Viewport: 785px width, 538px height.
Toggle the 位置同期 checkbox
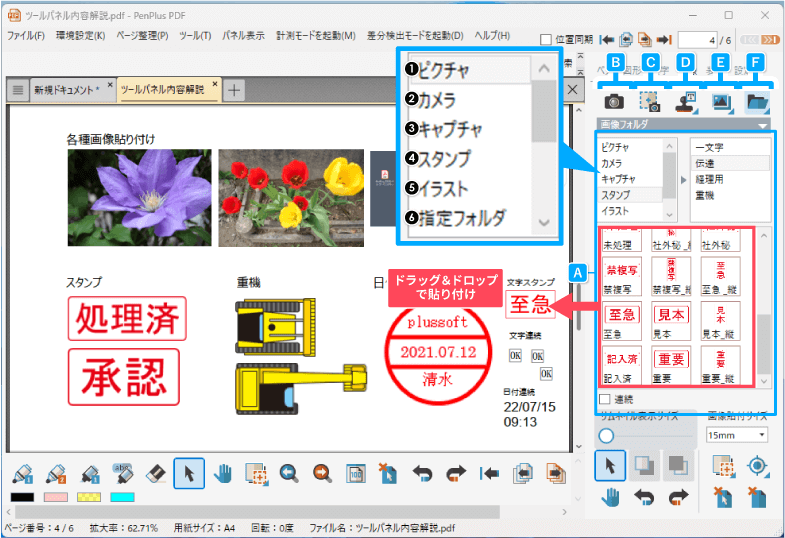545,39
